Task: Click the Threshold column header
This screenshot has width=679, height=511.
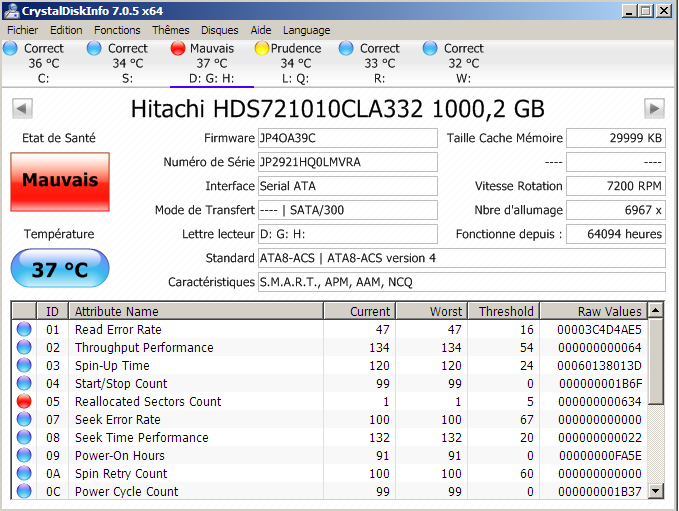Action: [x=504, y=311]
